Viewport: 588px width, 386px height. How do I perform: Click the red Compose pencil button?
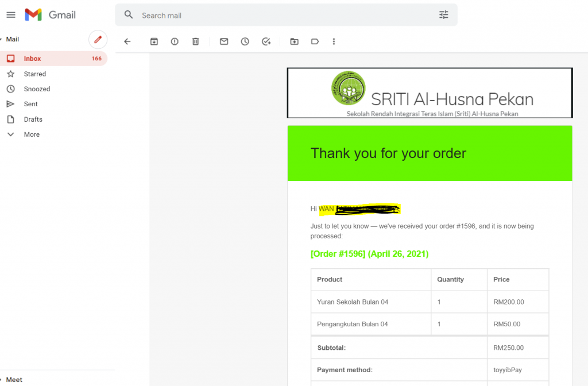click(98, 40)
